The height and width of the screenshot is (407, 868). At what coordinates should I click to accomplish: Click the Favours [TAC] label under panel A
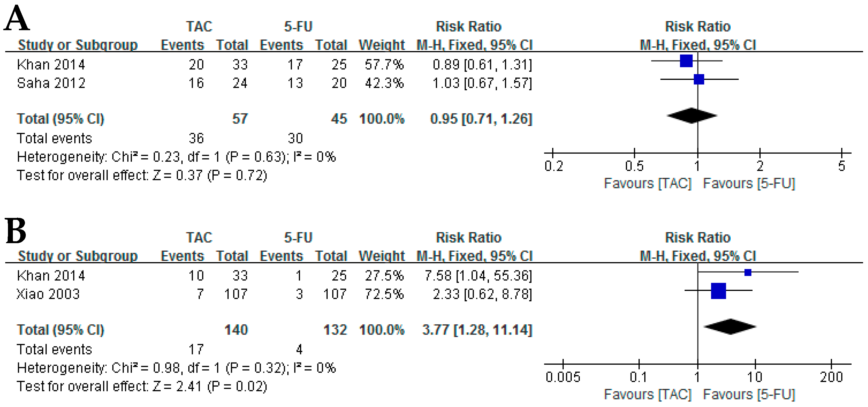point(647,184)
